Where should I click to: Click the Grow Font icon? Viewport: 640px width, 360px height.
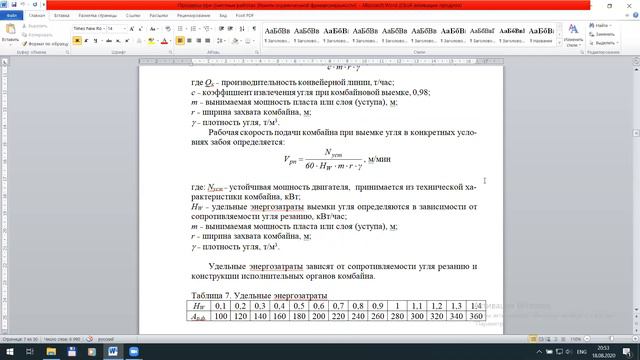tap(132, 29)
